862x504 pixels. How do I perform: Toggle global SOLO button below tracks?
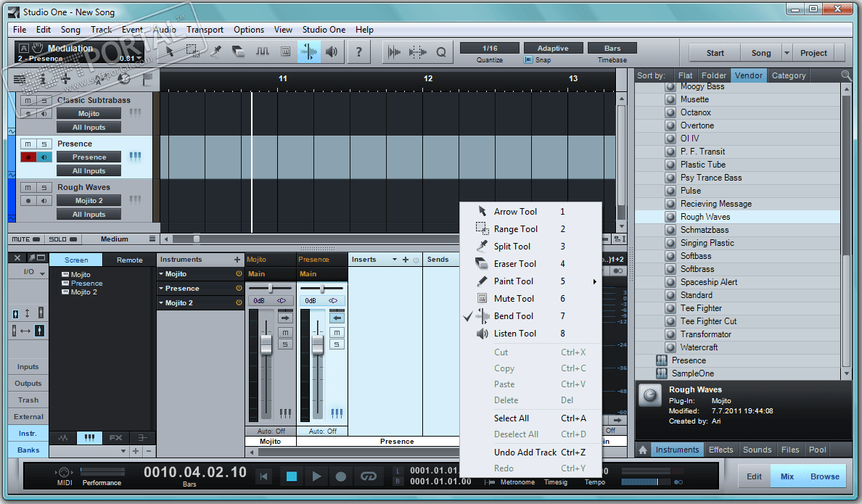62,239
